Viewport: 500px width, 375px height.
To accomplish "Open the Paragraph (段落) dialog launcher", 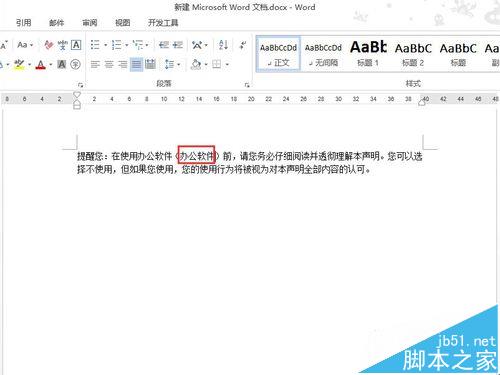I will coord(247,85).
